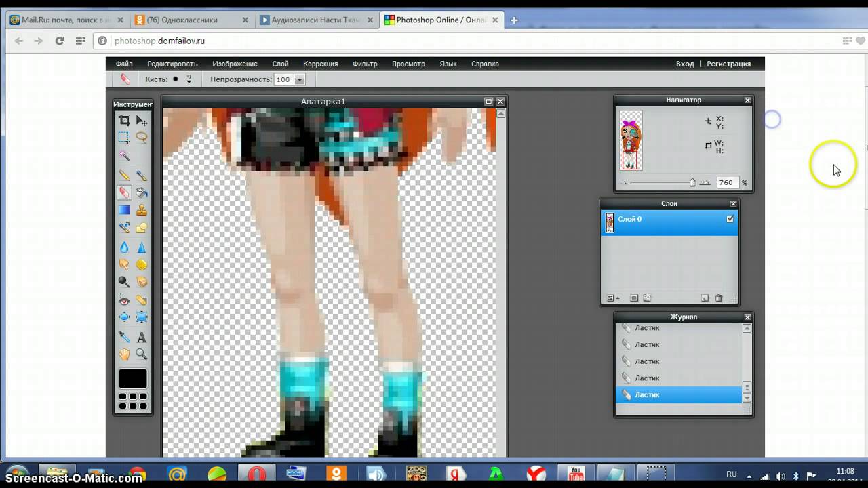Select the Zoom magnifier tool
Viewport: 868px width, 488px height.
point(142,354)
